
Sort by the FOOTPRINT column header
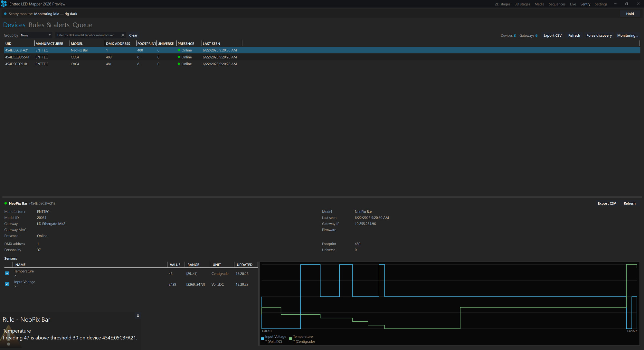[146, 44]
